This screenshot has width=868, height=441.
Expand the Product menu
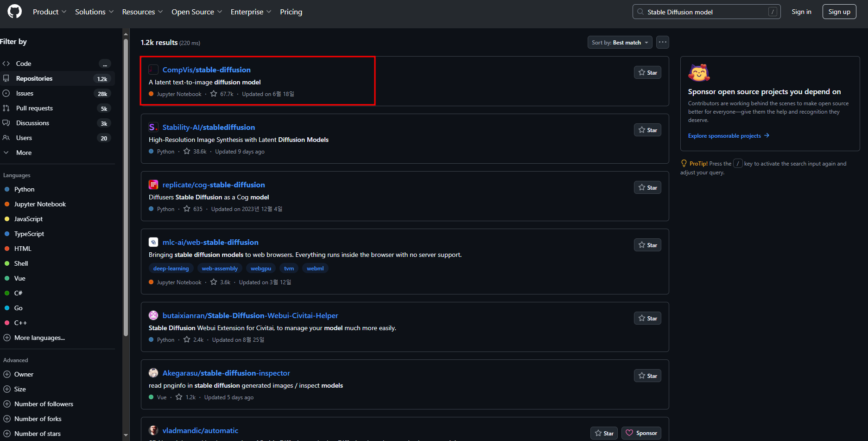pos(50,12)
